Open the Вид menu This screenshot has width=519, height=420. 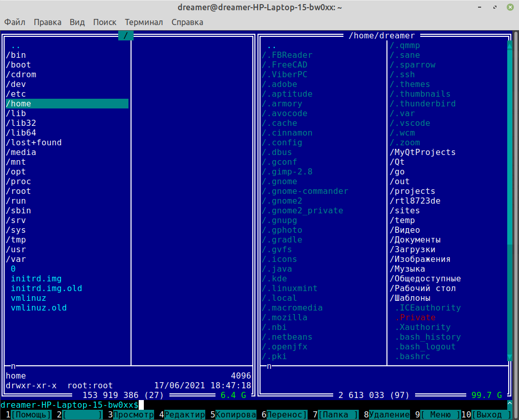[x=77, y=22]
